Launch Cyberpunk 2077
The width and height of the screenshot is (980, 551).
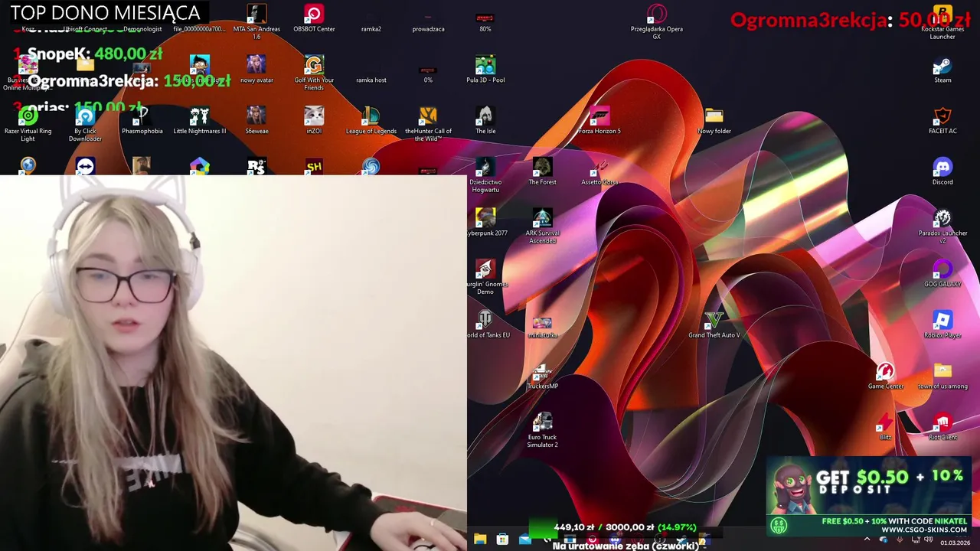[487, 223]
